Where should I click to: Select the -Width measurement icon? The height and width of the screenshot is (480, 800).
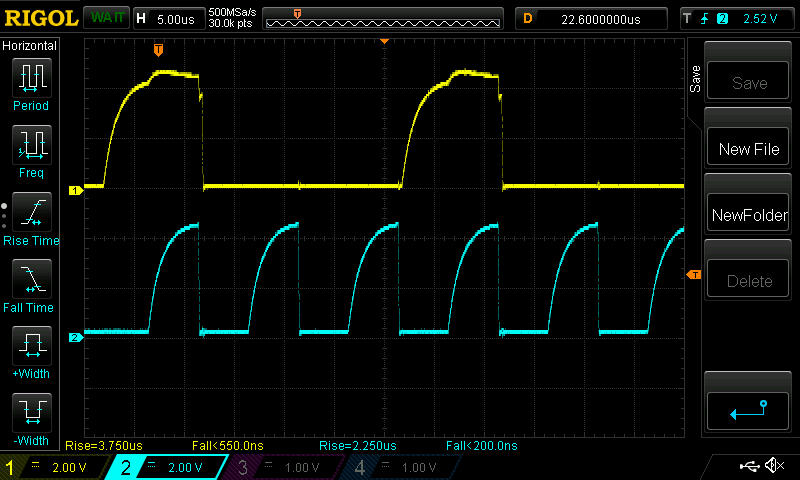coord(32,413)
